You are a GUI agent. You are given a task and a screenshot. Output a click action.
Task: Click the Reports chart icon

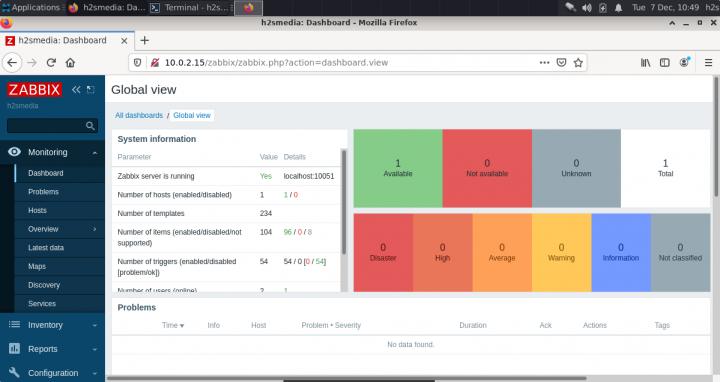pos(14,348)
